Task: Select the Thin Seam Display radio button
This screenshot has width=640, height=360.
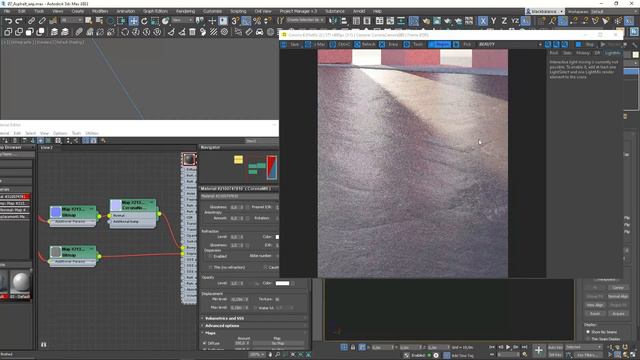Action: [588, 339]
